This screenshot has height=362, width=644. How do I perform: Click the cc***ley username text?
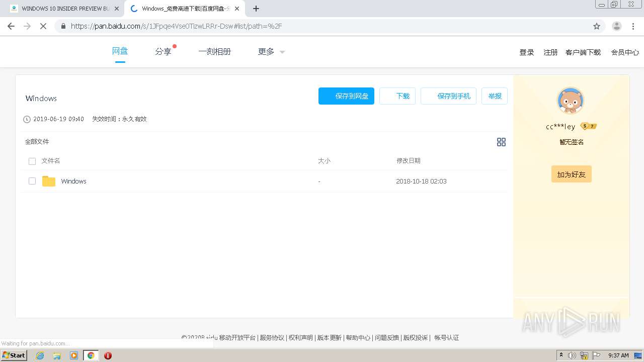coord(560,127)
